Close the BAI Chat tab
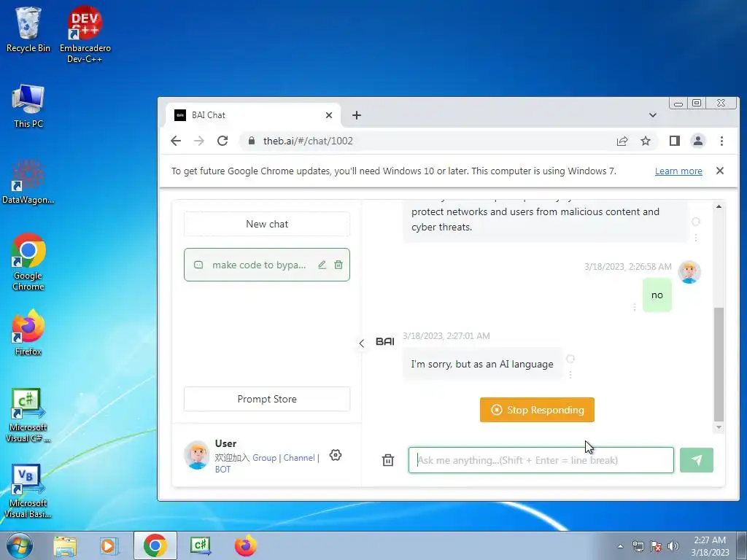The image size is (747, 560). pos(329,115)
